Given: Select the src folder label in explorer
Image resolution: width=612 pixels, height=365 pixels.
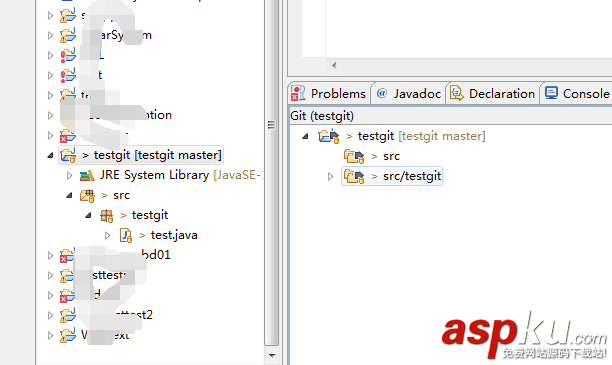Looking at the screenshot, I should coord(121,195).
